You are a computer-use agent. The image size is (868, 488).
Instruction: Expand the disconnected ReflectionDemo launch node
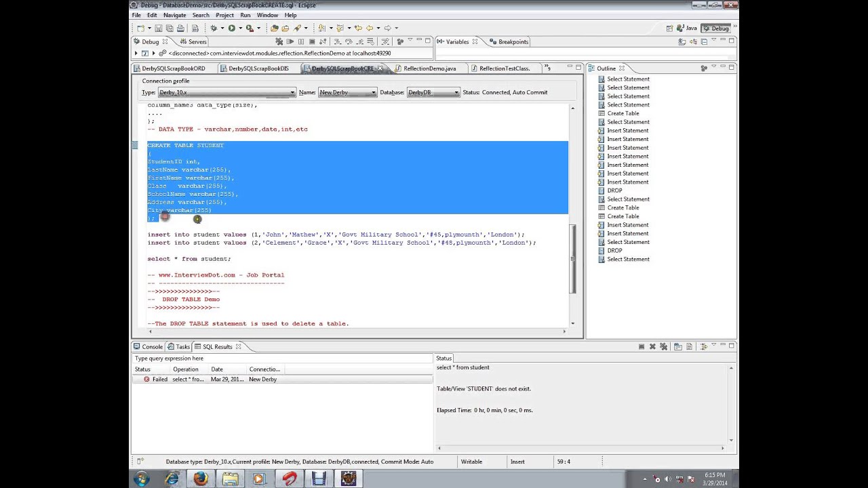pos(153,53)
